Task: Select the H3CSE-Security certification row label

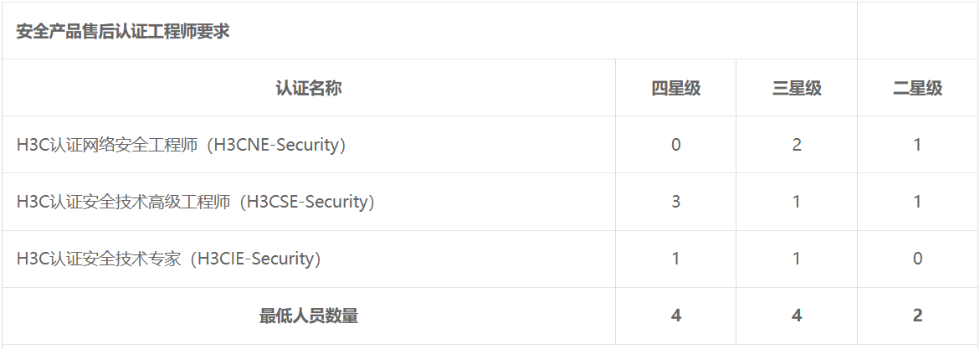Action: tap(195, 202)
